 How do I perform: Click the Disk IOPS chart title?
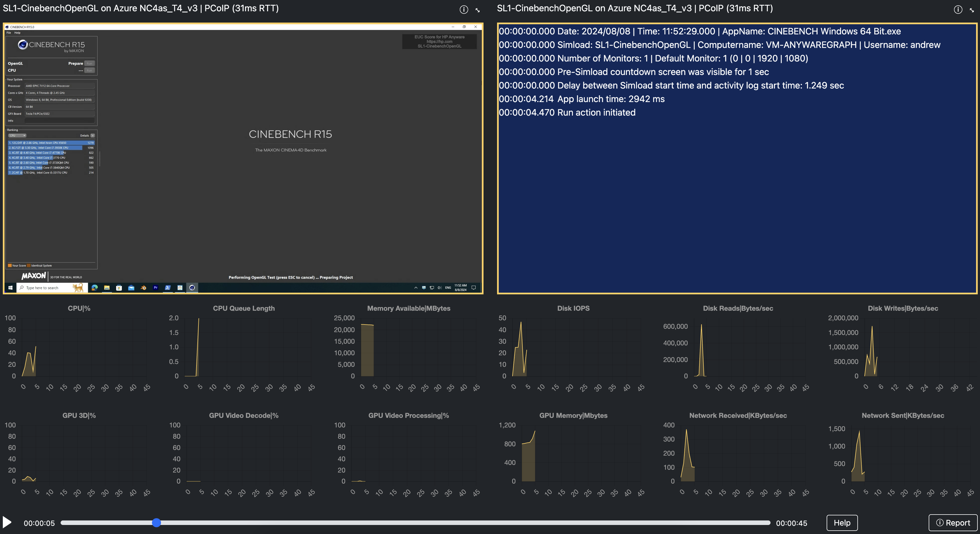click(x=573, y=308)
